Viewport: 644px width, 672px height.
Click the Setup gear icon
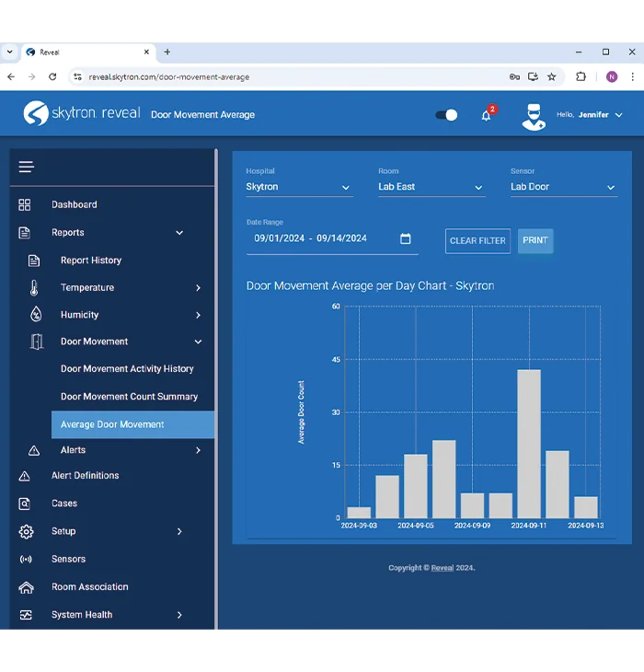[26, 531]
